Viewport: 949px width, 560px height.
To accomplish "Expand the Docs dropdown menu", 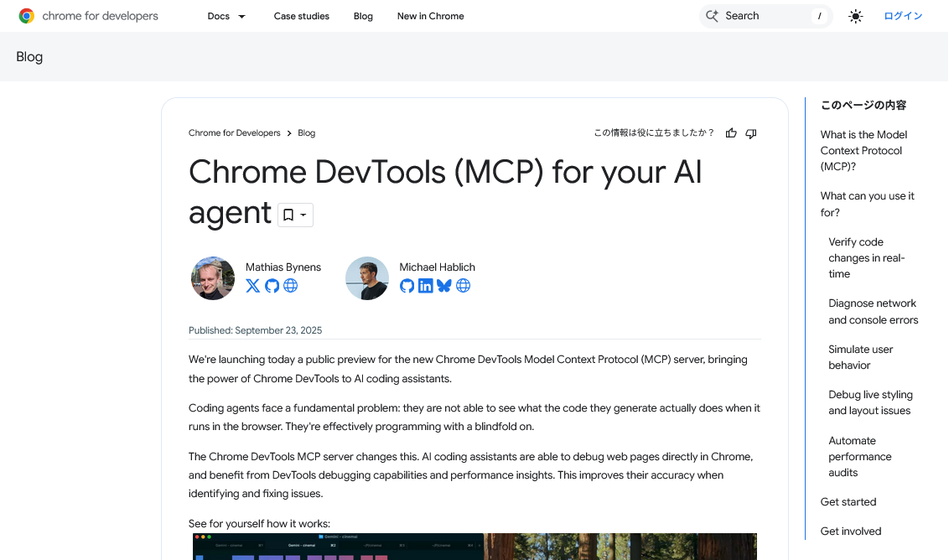I will pos(226,16).
